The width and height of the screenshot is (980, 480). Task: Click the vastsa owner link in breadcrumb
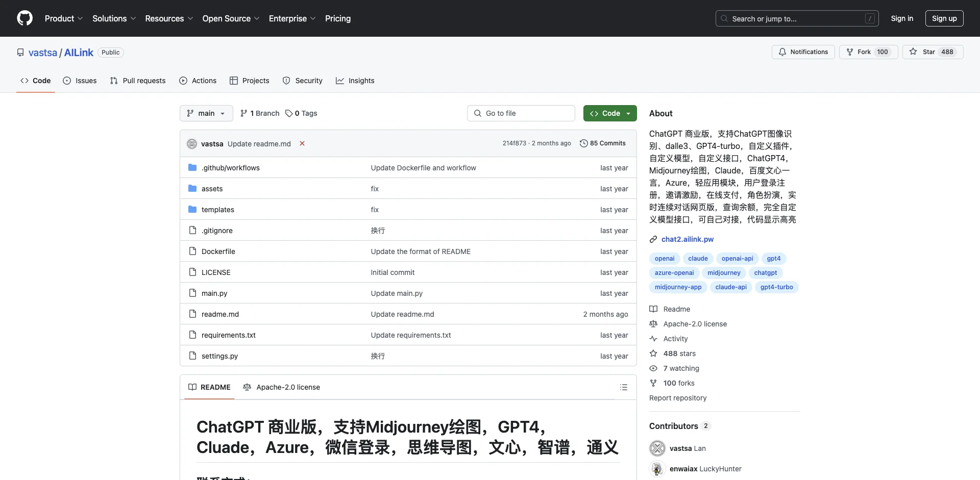[x=43, y=53]
